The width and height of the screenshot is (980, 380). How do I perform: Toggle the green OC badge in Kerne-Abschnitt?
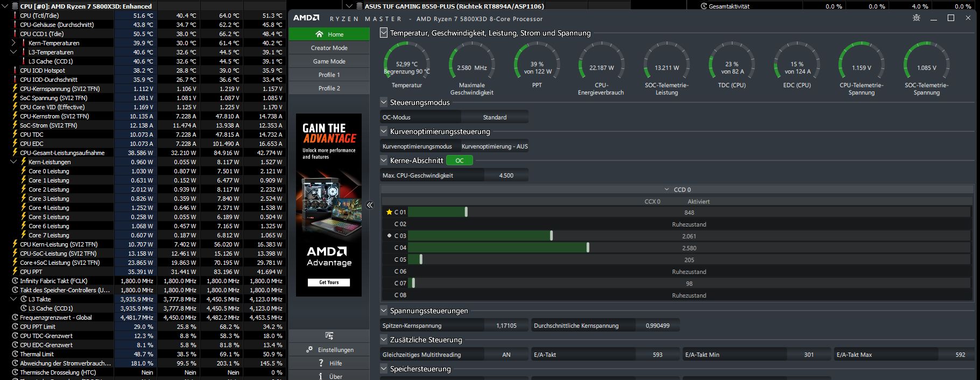[x=459, y=160]
